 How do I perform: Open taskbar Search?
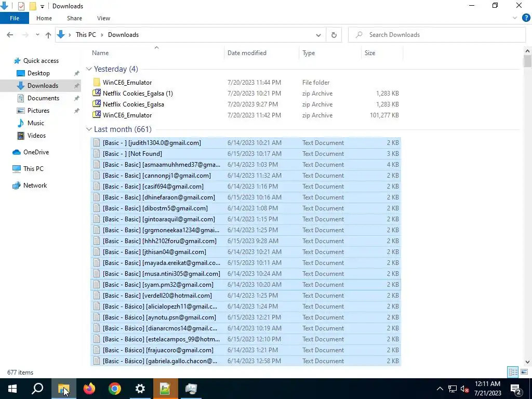(x=37, y=389)
